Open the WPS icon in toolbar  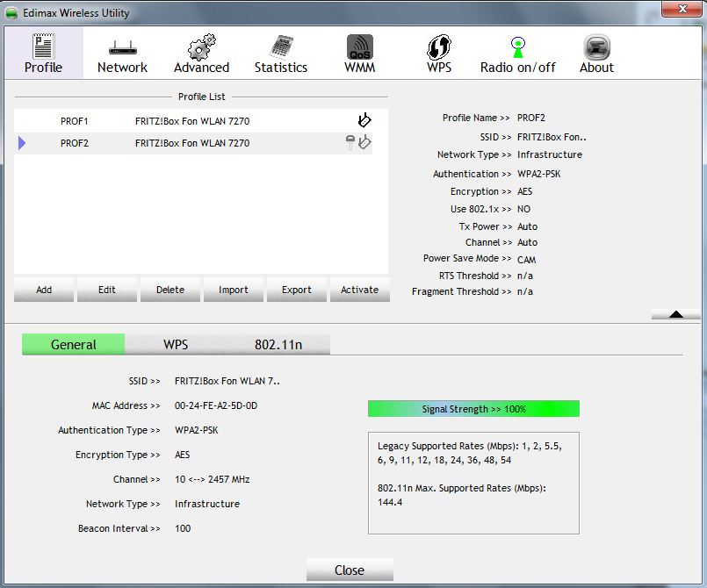[x=439, y=47]
